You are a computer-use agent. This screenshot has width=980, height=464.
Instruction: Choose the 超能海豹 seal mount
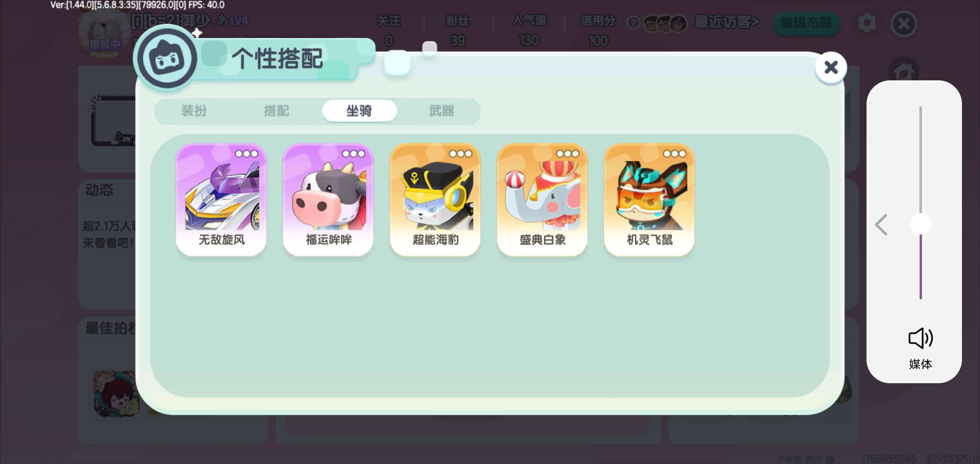click(435, 199)
